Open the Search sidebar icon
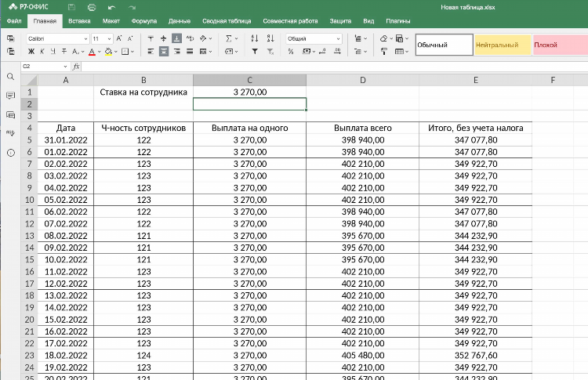This screenshot has height=380, width=588. click(x=10, y=77)
